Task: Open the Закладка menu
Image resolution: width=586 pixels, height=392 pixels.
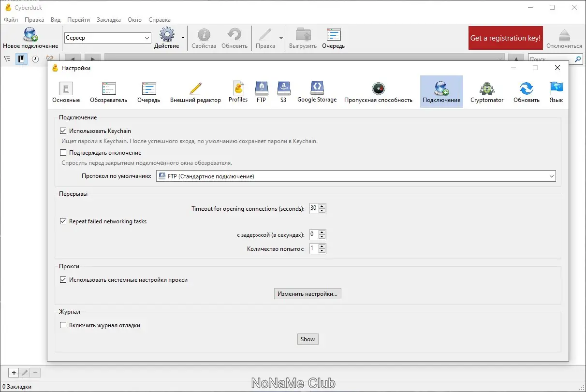Action: [109, 20]
